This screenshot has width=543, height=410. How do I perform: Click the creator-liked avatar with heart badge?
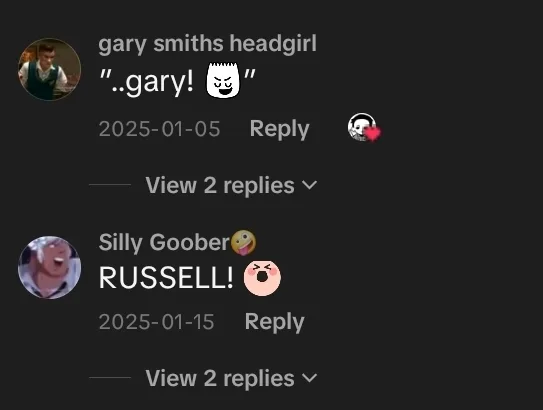[362, 127]
